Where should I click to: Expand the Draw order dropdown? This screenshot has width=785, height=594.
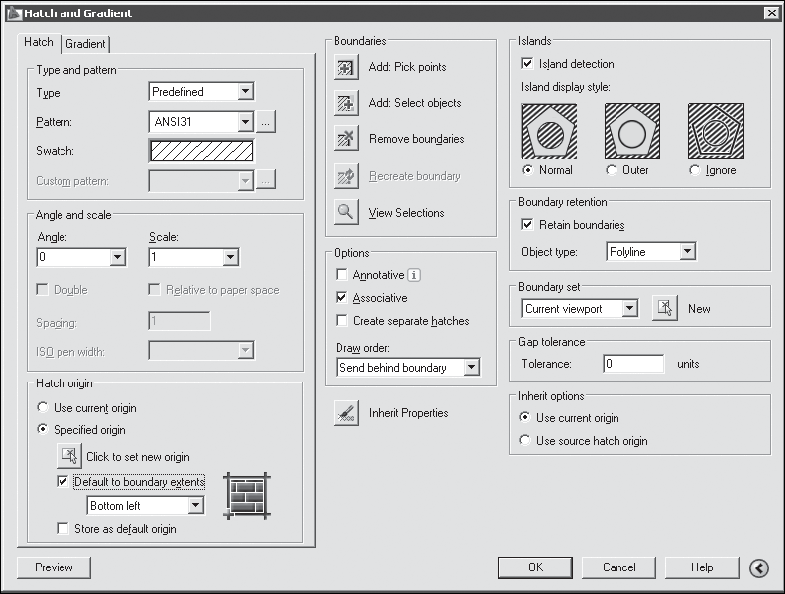(x=471, y=368)
